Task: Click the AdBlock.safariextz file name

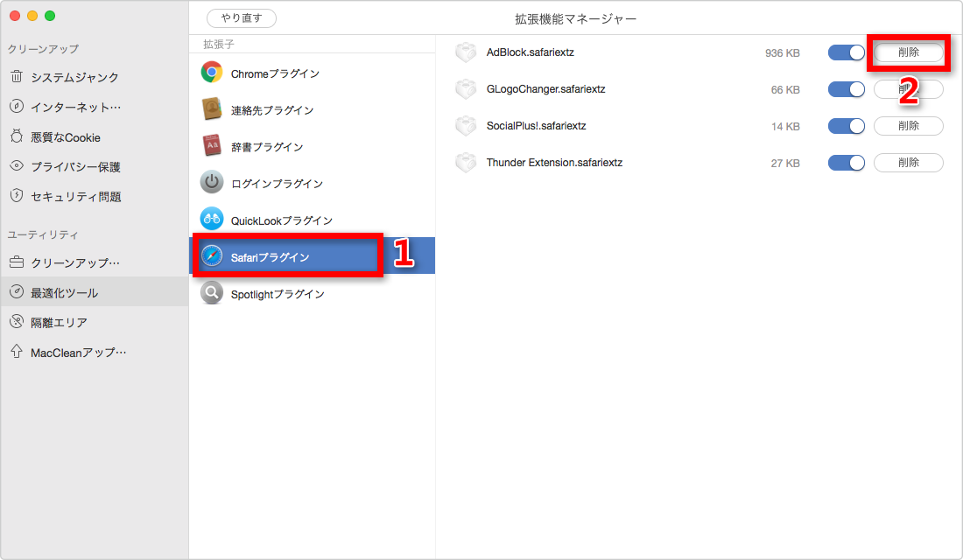Action: click(x=530, y=52)
